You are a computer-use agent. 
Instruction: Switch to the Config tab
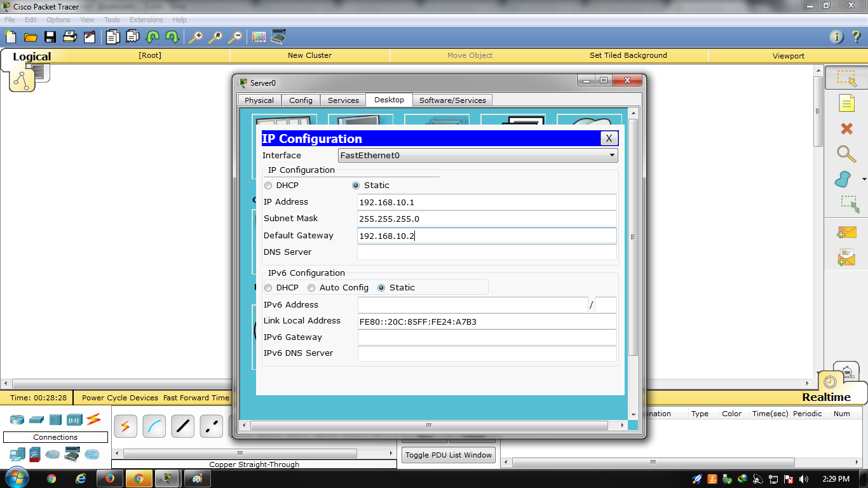[301, 100]
